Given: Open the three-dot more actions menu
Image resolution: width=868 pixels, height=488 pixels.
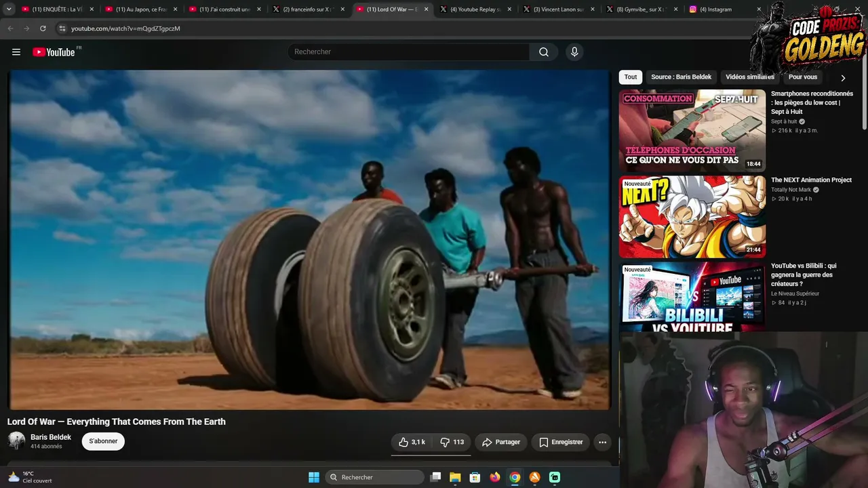Looking at the screenshot, I should (602, 442).
